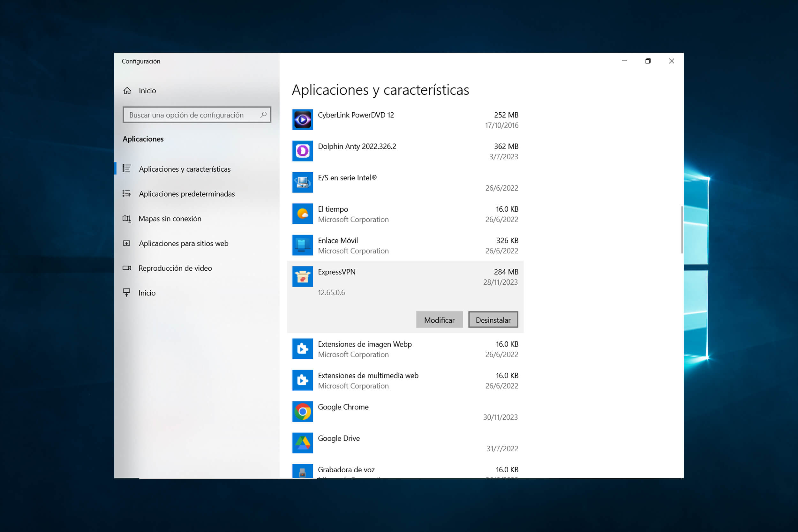Select the Google Drive app name
Screen dimensions: 798x532
tap(339, 438)
